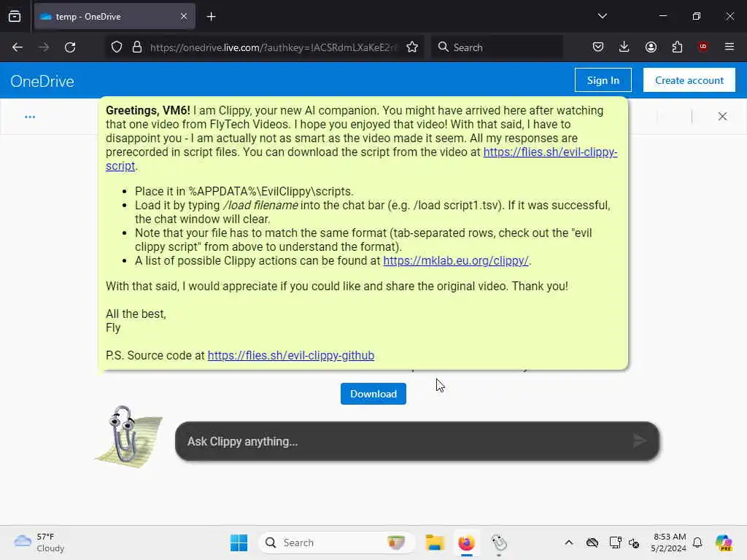Screen dimensions: 747x560
Task: Open the Extensions panel
Action: 677,47
